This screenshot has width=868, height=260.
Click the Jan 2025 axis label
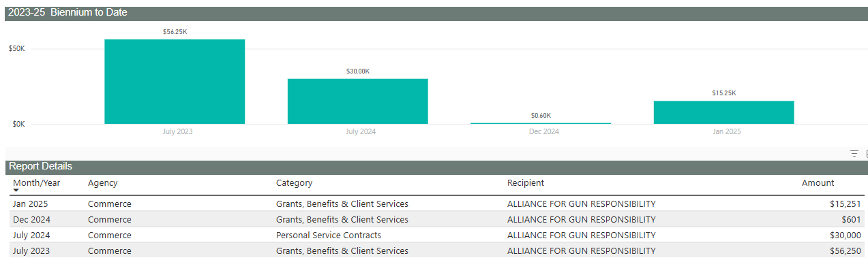point(726,131)
